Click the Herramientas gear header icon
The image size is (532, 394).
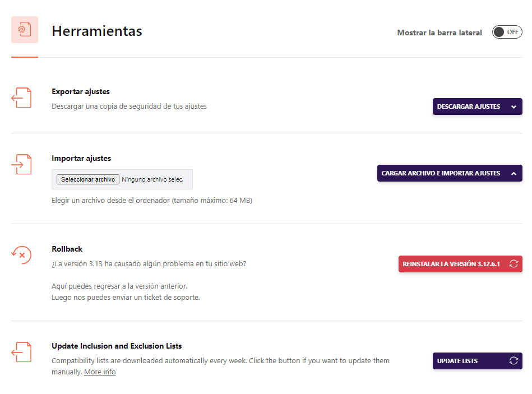pyautogui.click(x=24, y=30)
